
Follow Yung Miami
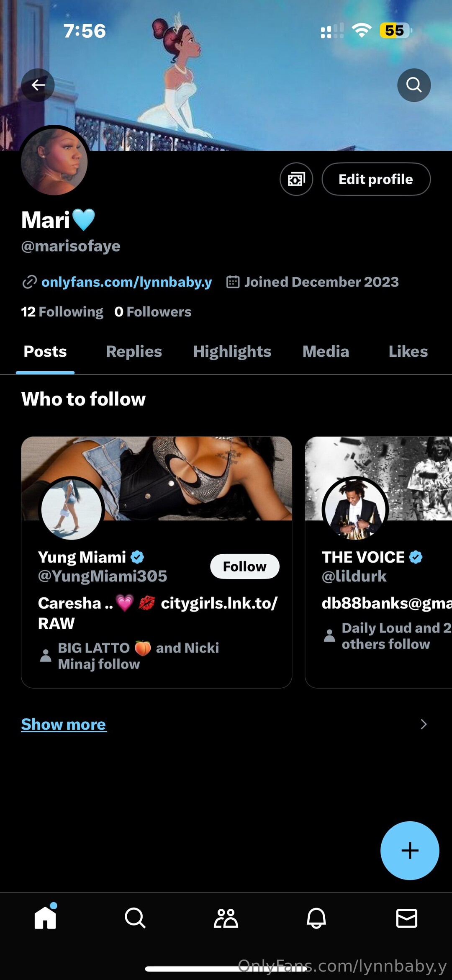(x=244, y=566)
